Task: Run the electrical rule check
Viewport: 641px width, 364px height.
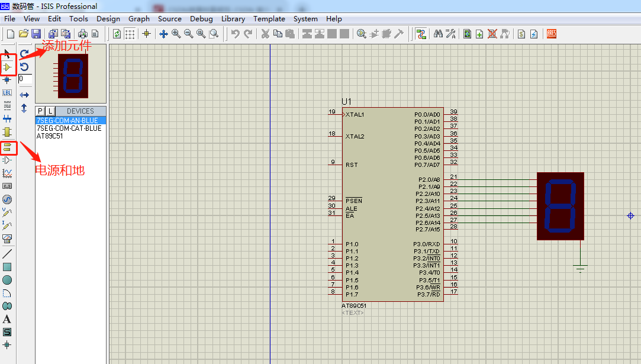Action: (x=534, y=34)
